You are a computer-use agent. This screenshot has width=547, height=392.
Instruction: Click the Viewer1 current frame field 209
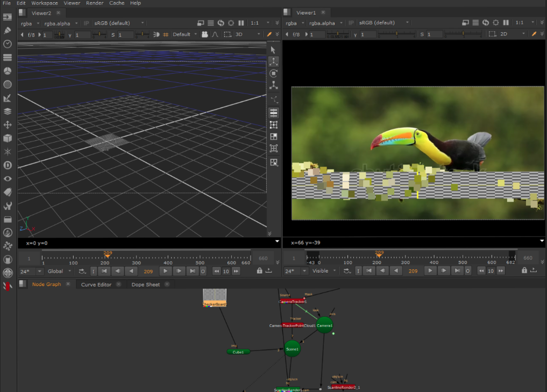click(413, 271)
